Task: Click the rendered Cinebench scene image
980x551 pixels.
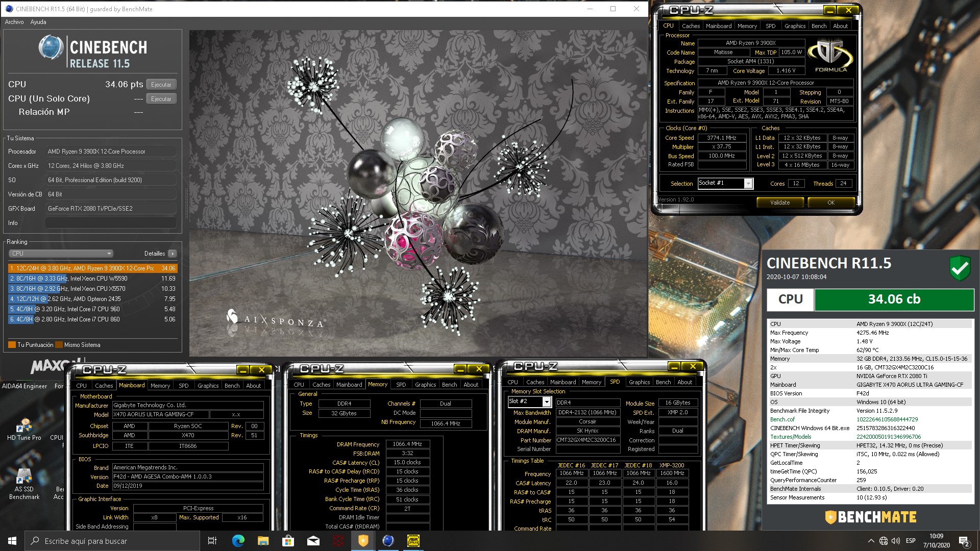Action: click(x=418, y=193)
